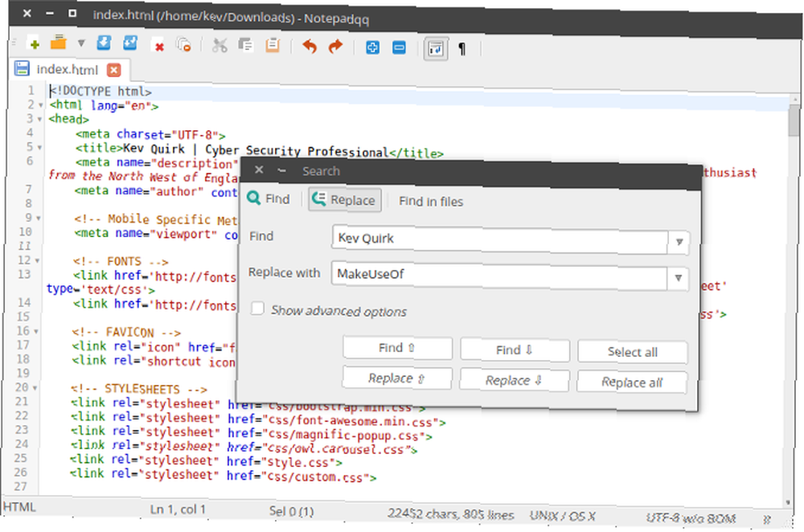Click the Replace up button
Image resolution: width=804 pixels, height=532 pixels.
click(397, 379)
